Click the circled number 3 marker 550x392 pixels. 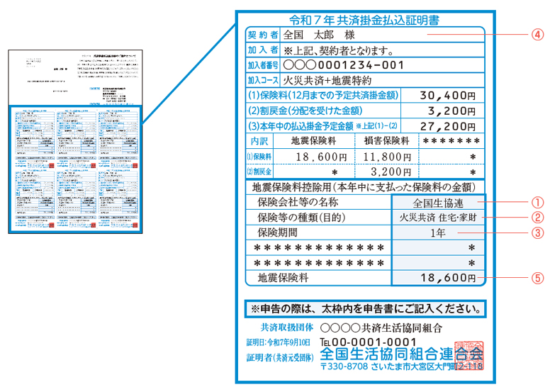point(537,232)
